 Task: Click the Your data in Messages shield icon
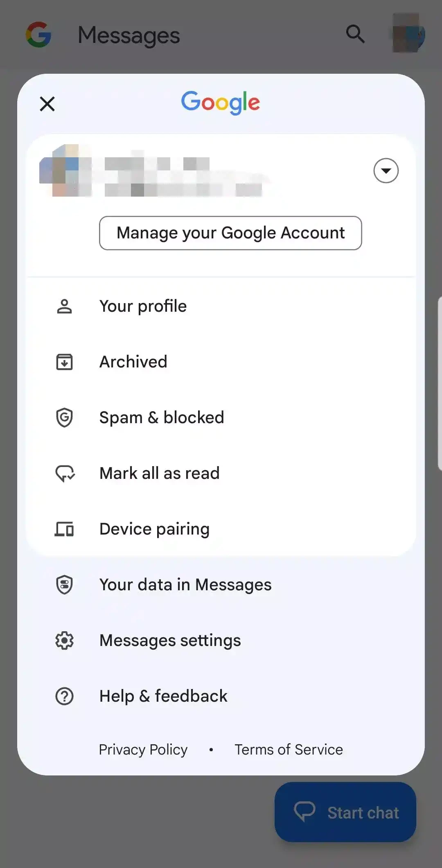[x=64, y=585]
